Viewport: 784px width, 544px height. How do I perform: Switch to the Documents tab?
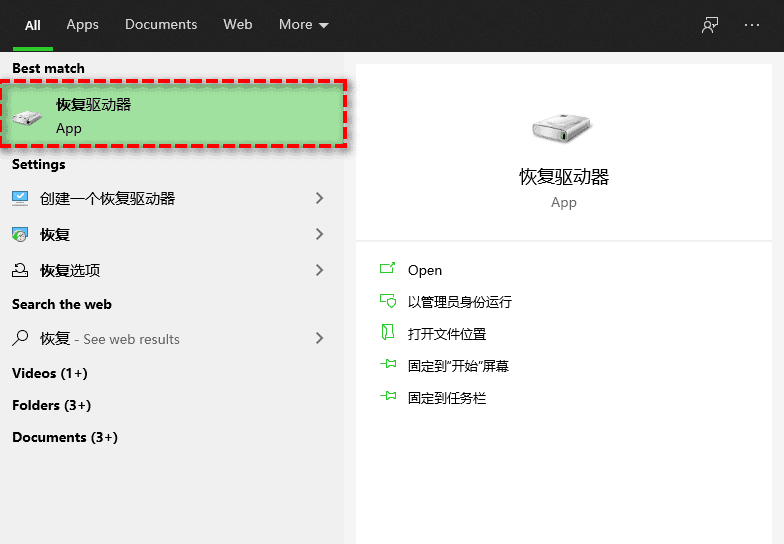pyautogui.click(x=161, y=24)
